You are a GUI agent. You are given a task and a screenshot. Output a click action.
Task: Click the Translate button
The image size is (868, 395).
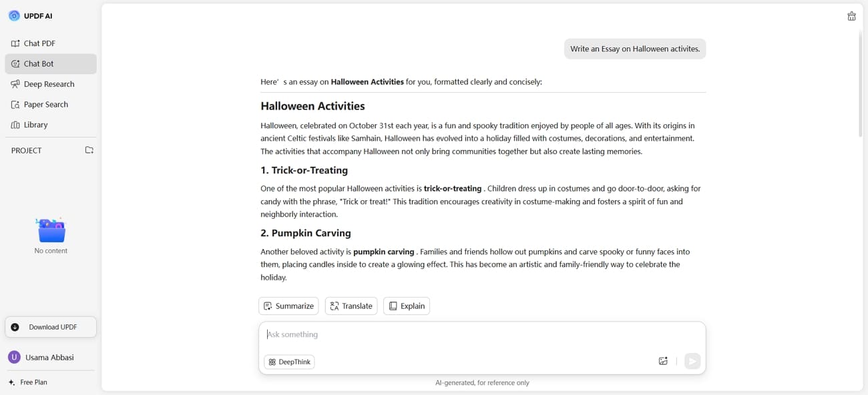click(351, 306)
